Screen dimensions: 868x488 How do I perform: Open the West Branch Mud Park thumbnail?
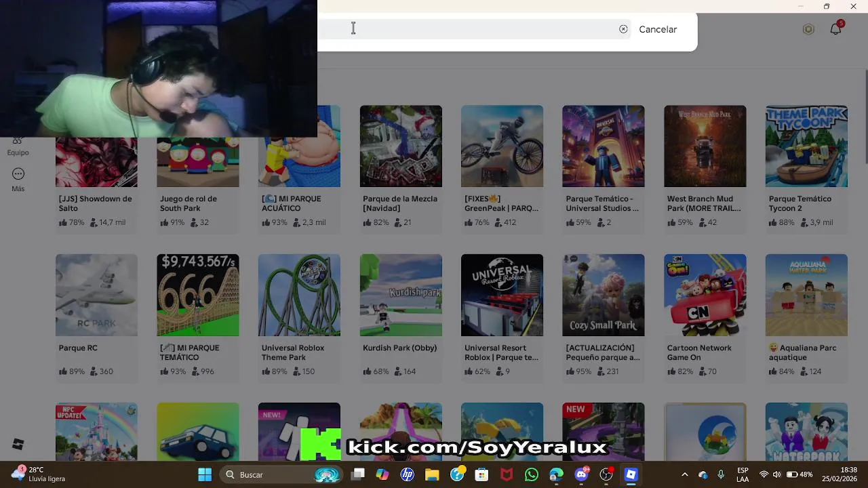(705, 146)
